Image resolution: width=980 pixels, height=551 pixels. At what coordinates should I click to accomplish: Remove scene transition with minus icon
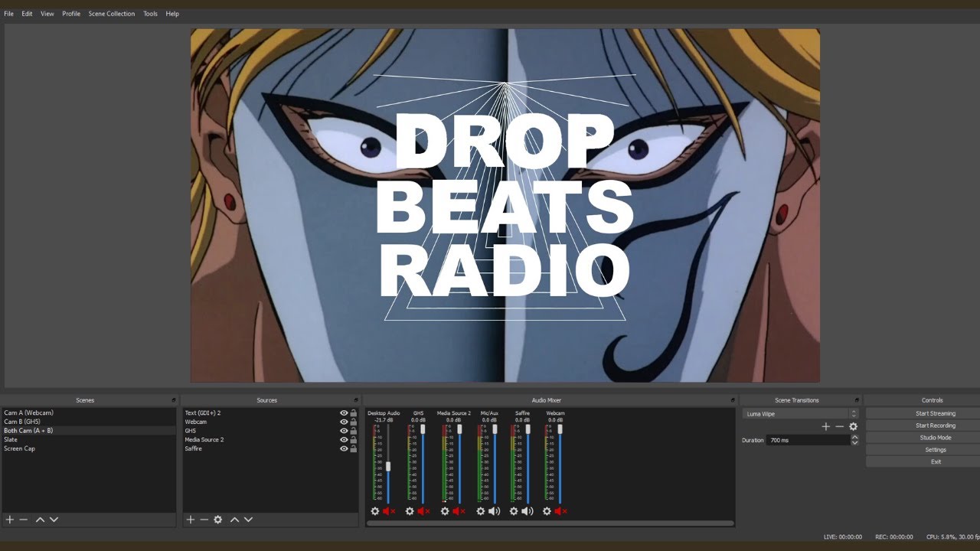click(839, 427)
